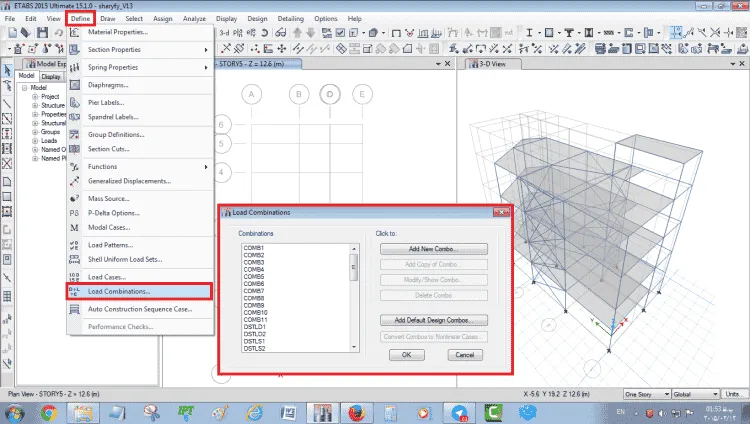This screenshot has height=424, width=750.
Task: Click the Mass Source menu icon
Action: pos(75,198)
